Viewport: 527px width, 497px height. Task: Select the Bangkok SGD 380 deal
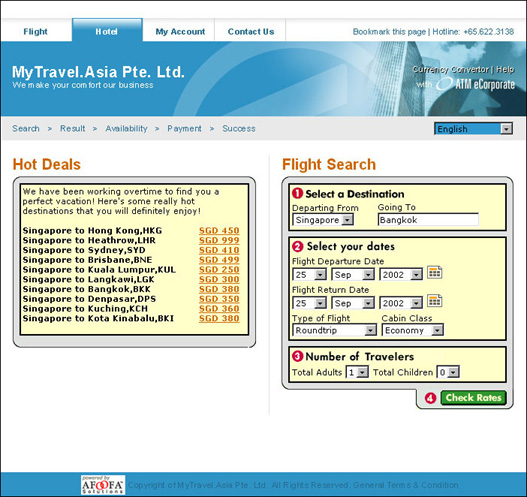point(219,289)
